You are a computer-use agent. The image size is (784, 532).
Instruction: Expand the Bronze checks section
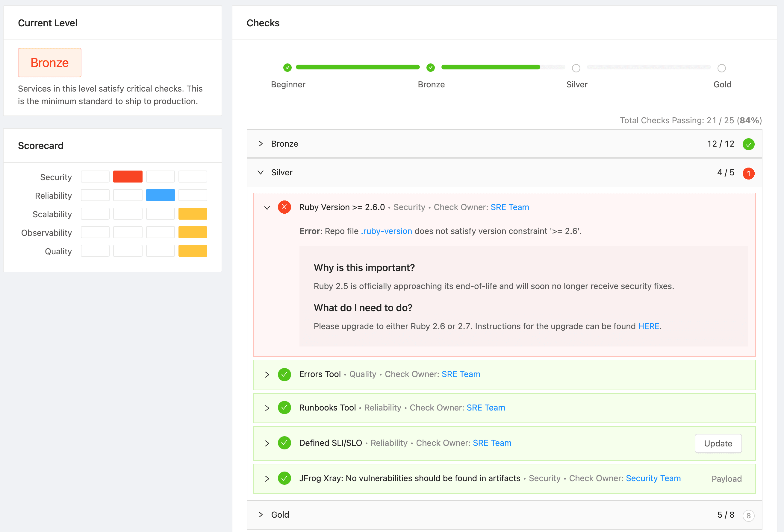coord(261,144)
